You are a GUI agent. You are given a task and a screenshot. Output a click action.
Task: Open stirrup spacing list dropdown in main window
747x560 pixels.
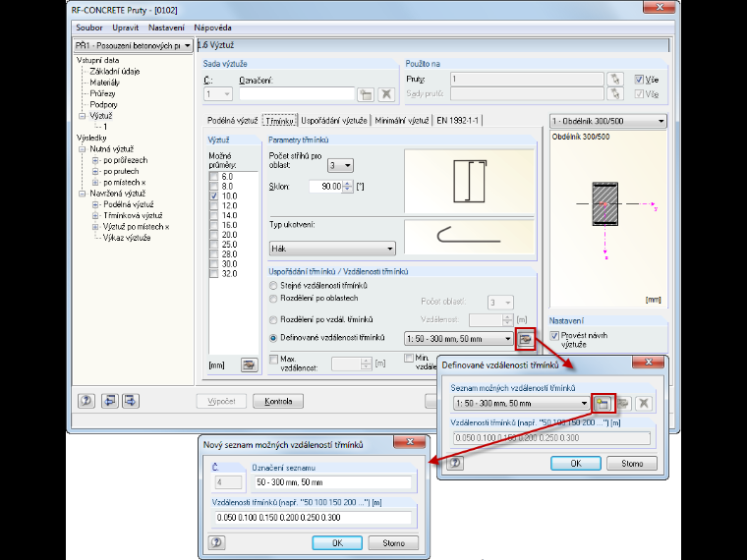pyautogui.click(x=458, y=339)
